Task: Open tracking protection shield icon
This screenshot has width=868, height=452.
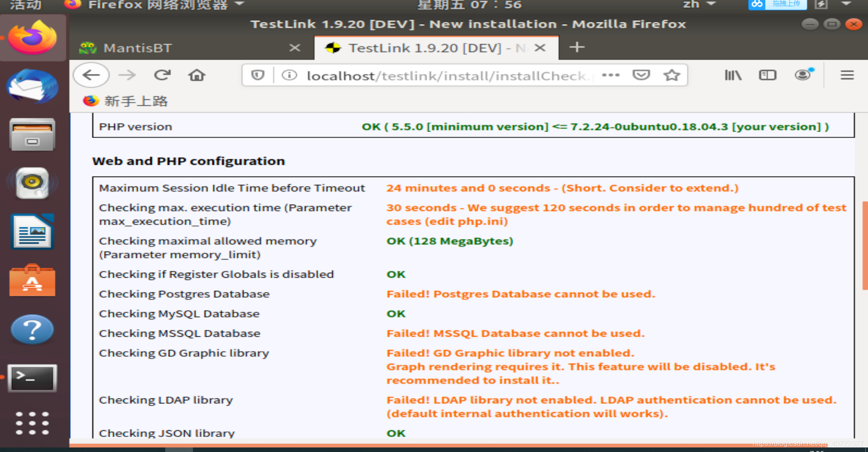Action: pos(257,75)
